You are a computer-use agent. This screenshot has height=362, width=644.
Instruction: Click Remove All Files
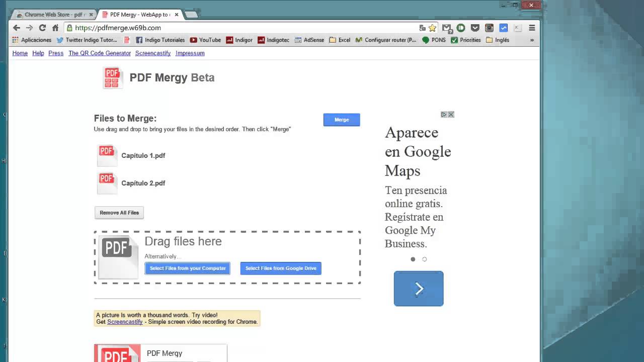coord(119,213)
